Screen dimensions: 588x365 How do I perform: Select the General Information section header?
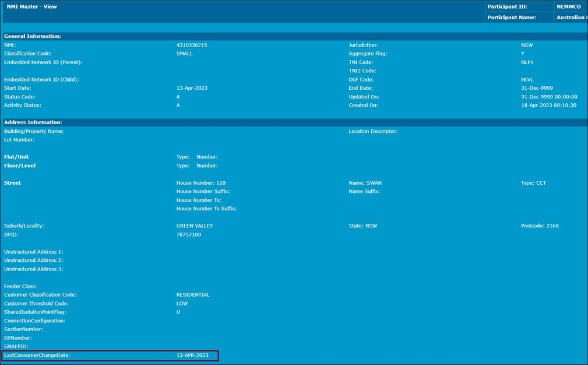[x=33, y=36]
